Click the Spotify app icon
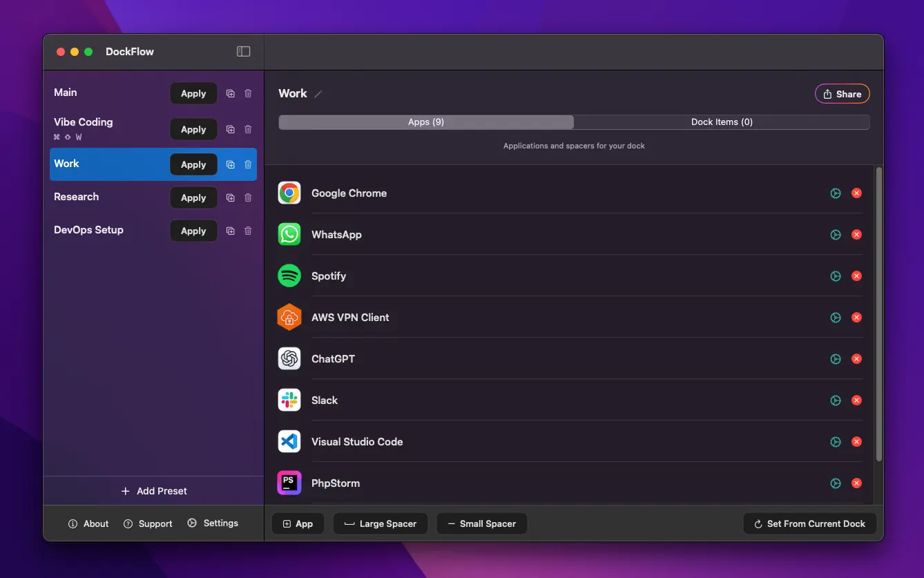The width and height of the screenshot is (924, 578). point(289,276)
